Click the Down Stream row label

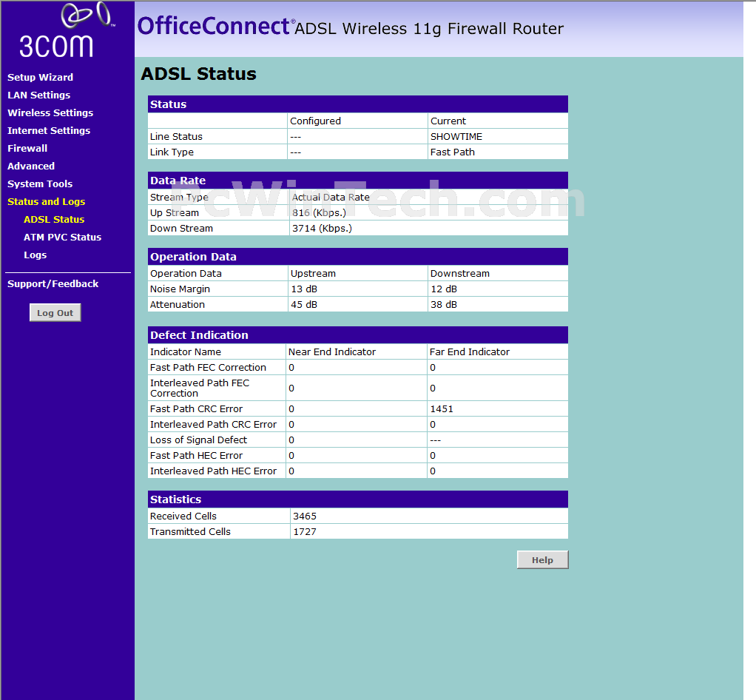(x=181, y=228)
